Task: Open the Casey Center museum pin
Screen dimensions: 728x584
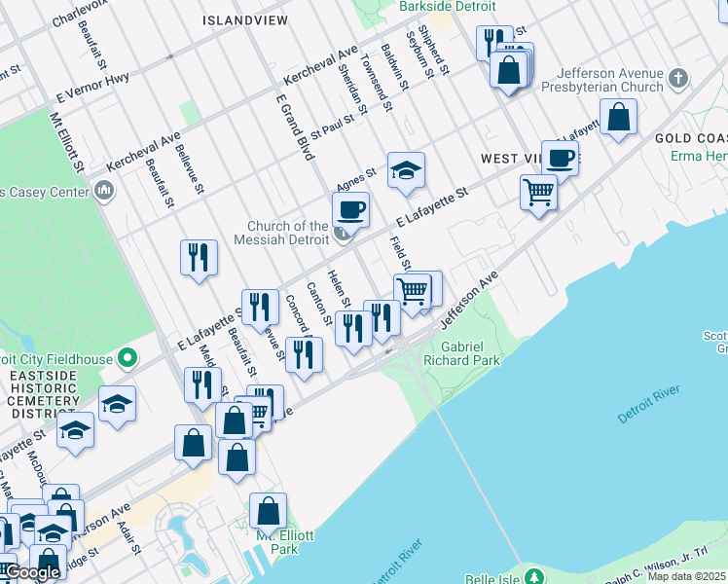Action: coord(105,190)
